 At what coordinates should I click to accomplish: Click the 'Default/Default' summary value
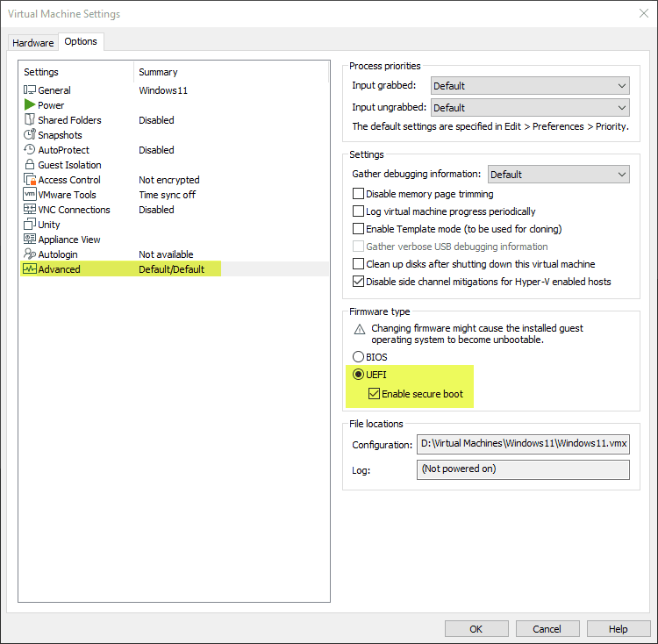172,269
